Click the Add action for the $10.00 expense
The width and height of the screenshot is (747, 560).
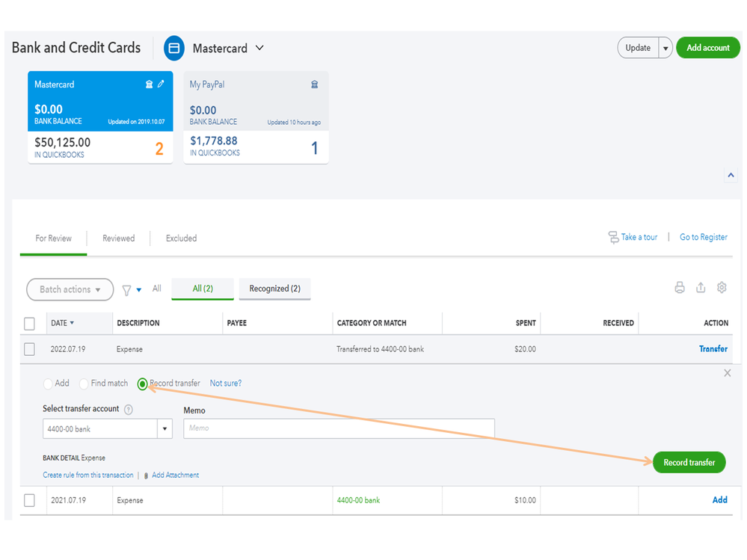tap(720, 500)
